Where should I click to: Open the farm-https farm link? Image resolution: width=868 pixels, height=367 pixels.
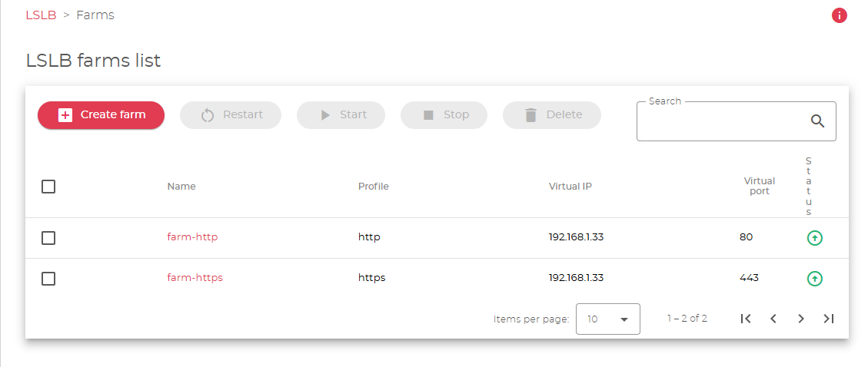pos(195,278)
